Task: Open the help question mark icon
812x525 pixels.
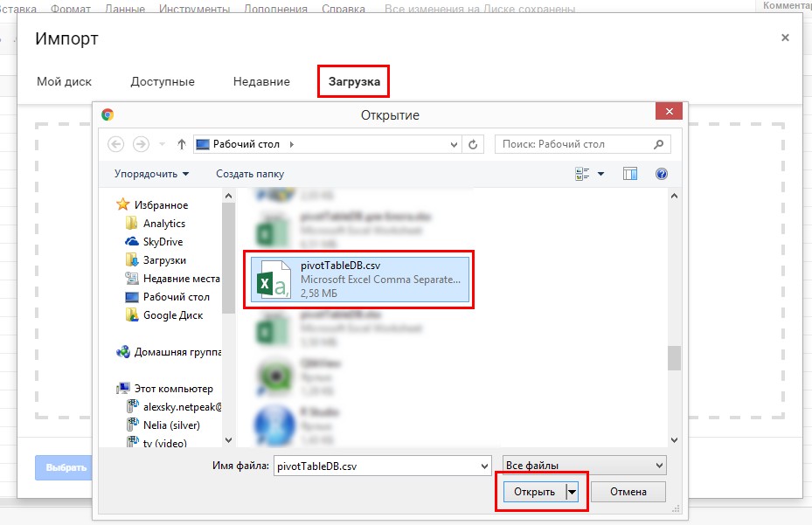Action: pos(662,174)
